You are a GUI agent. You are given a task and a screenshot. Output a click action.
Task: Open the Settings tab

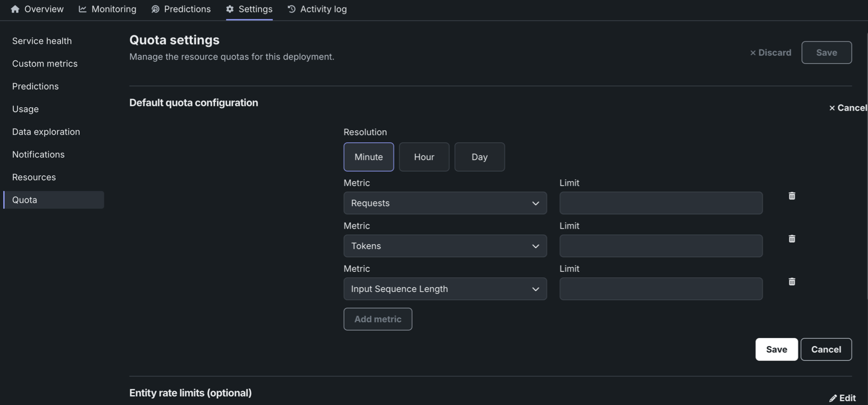coord(249,9)
